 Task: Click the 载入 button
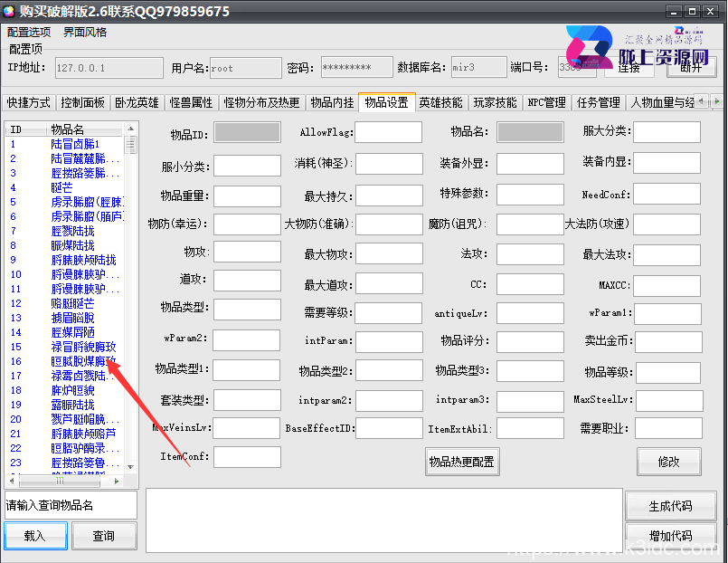(x=35, y=536)
